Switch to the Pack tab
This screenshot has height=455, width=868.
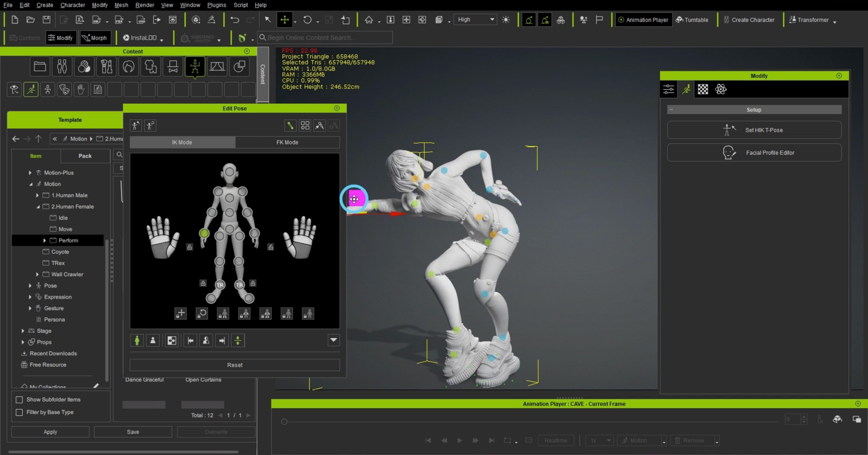pyautogui.click(x=85, y=156)
